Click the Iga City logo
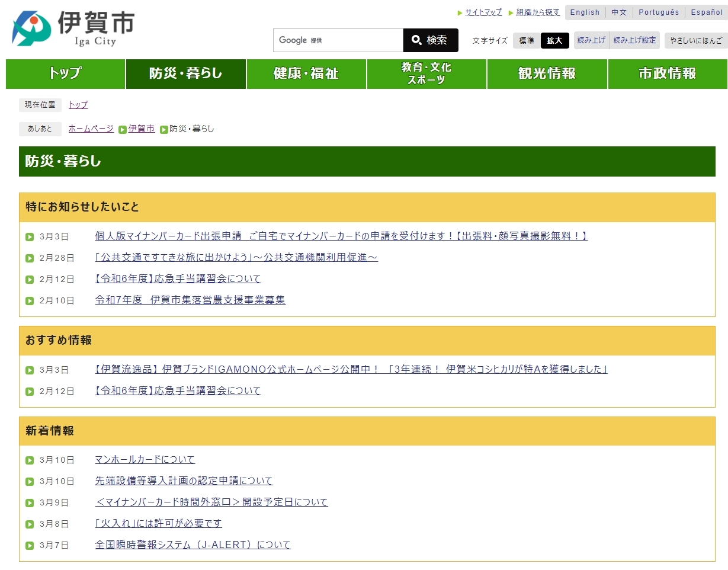The image size is (728, 570). pos(73,28)
